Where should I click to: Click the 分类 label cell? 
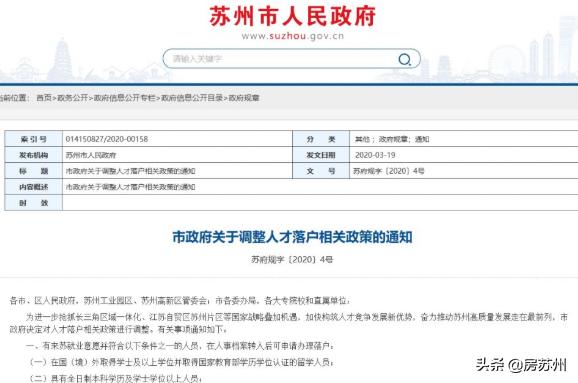pos(321,139)
